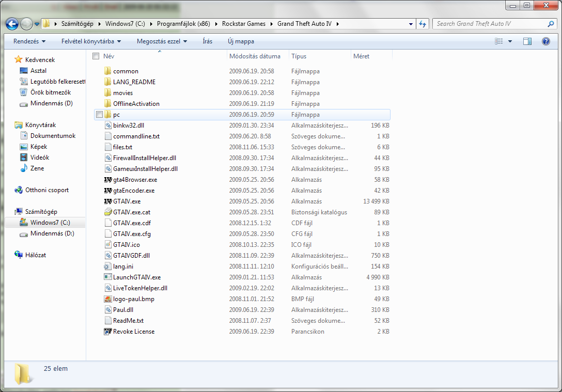Open the Help question mark icon

click(546, 41)
